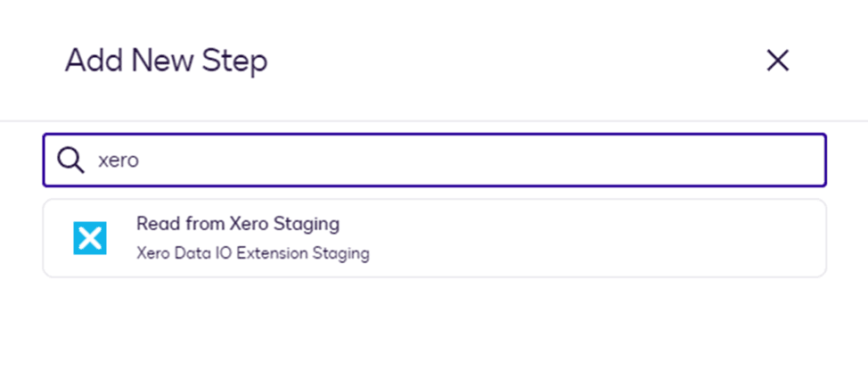Screen dimensions: 868x379
Task: Click the Xero Data IO Extension Staging subtitle
Action: tap(252, 253)
